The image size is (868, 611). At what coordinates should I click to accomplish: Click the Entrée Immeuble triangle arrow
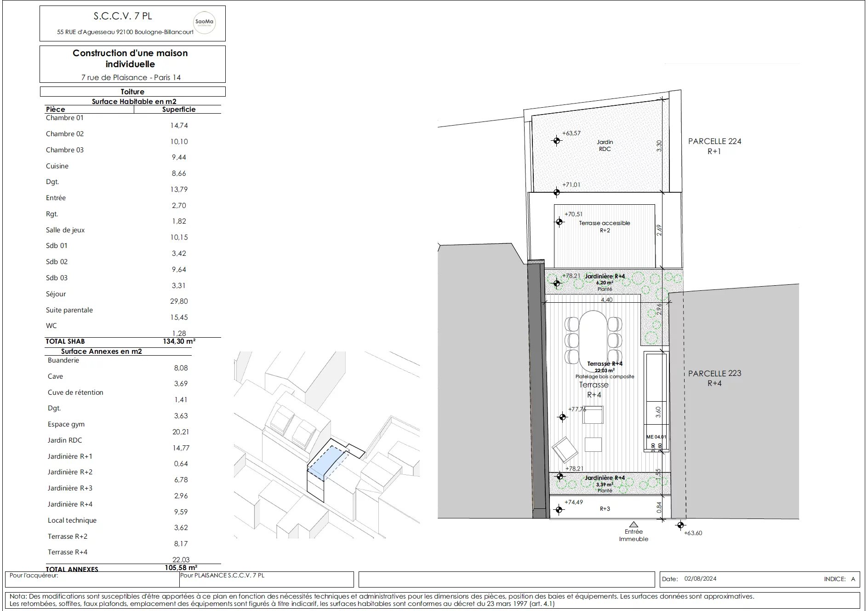point(634,524)
